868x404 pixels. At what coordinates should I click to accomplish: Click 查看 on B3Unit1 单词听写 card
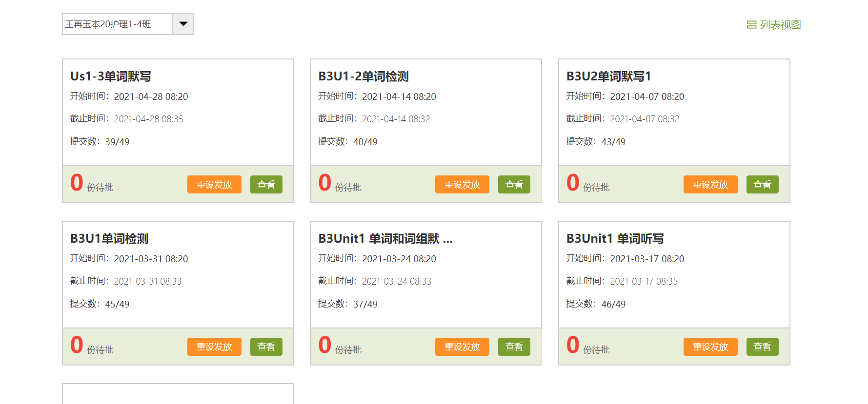click(x=763, y=346)
